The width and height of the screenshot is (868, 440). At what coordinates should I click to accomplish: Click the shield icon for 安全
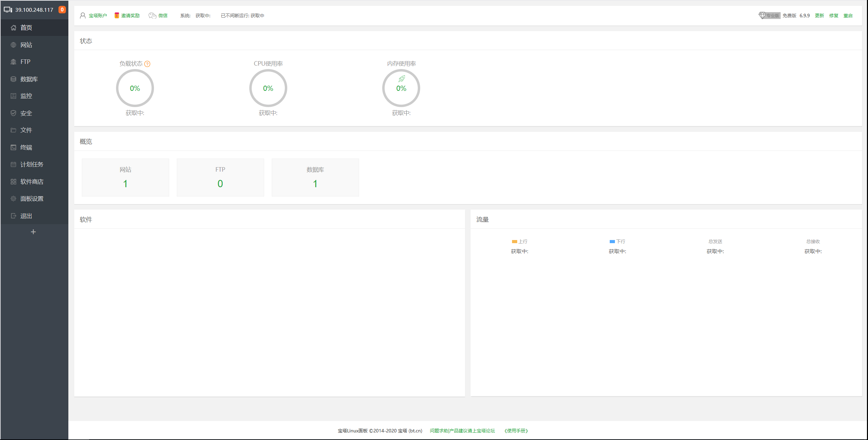(x=13, y=113)
